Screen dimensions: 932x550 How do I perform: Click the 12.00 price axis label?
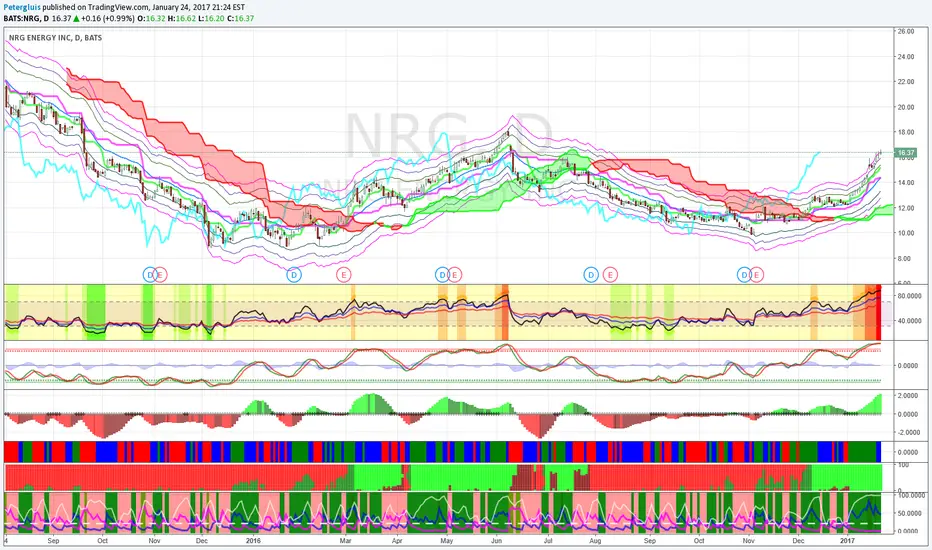(906, 208)
